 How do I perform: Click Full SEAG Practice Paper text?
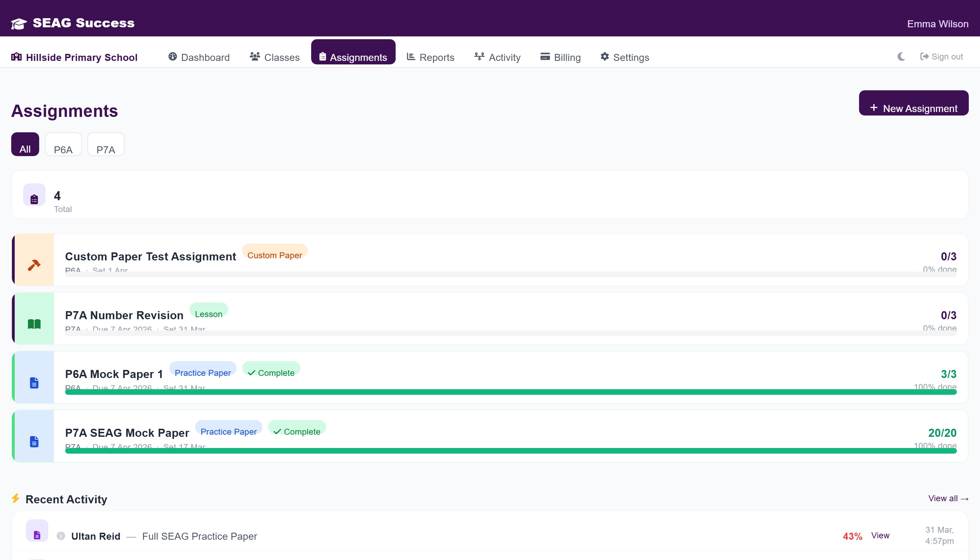point(199,536)
